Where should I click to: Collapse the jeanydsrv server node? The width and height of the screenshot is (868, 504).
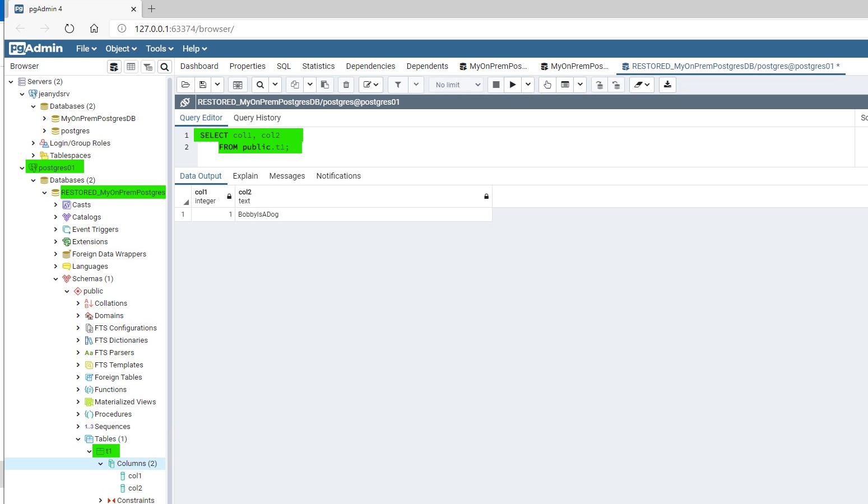(x=22, y=94)
